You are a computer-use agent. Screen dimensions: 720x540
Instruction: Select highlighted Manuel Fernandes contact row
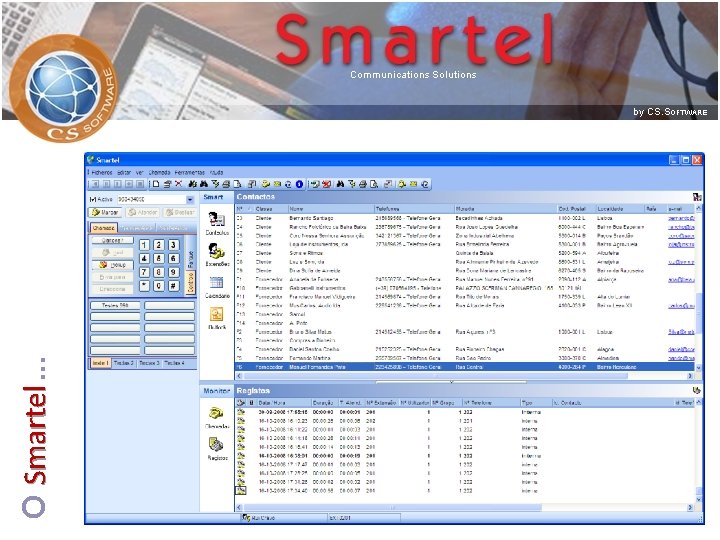click(465, 367)
